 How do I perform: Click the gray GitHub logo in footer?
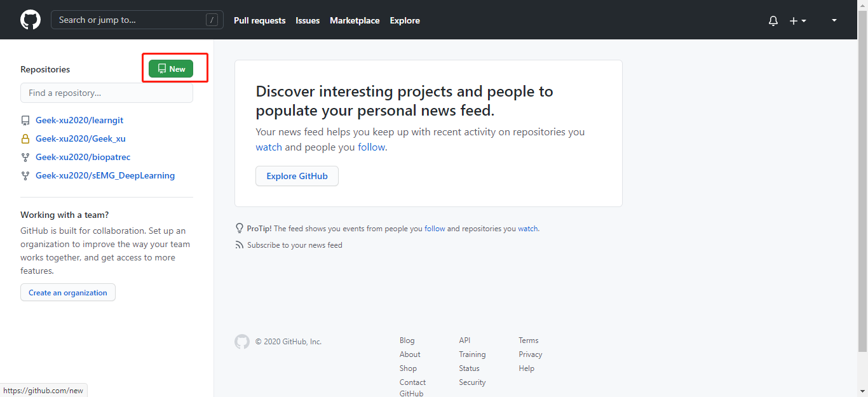[242, 342]
